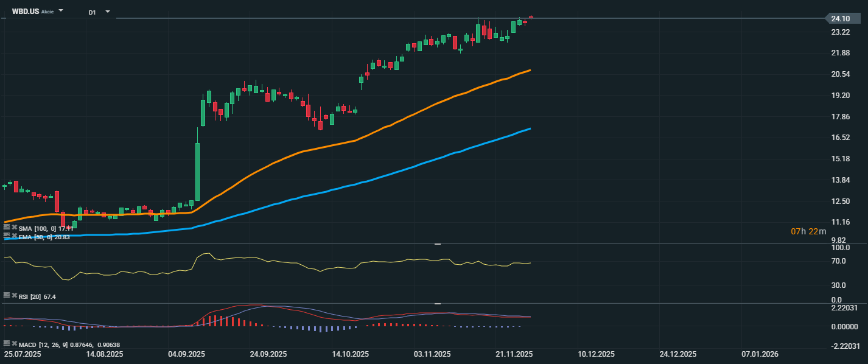Screen dimensions: 868x364
Task: Remove the EMA indicator with X icon
Action: pos(14,236)
